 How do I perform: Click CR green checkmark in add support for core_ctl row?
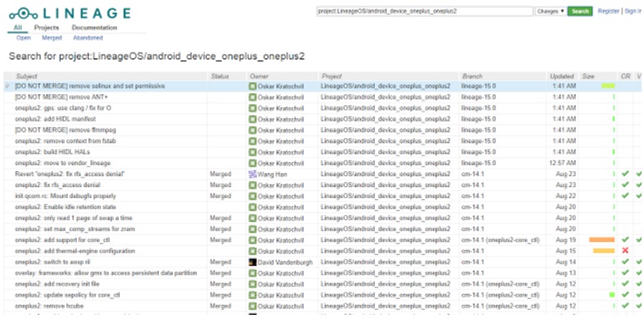[x=625, y=240]
